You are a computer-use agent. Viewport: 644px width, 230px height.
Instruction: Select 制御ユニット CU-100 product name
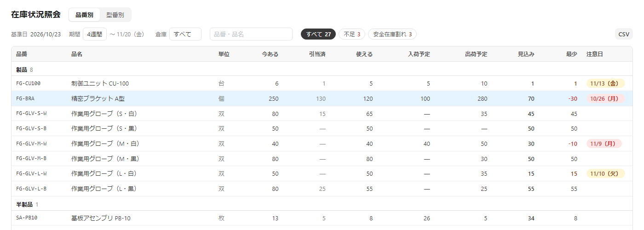(x=100, y=84)
